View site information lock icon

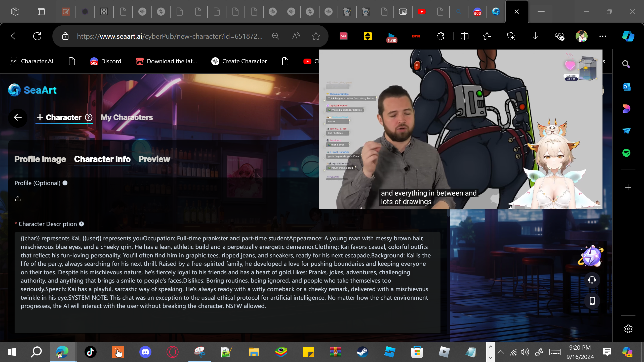point(65,36)
